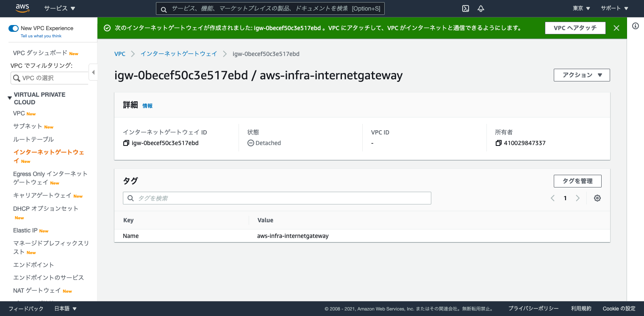Screen dimensions: 644x316
Task: Open キャリアゲートウェイ in the sidebar
Action: click(x=42, y=196)
